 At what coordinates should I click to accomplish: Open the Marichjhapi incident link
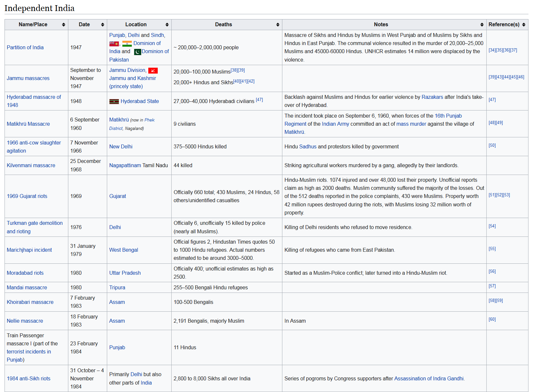coord(29,250)
